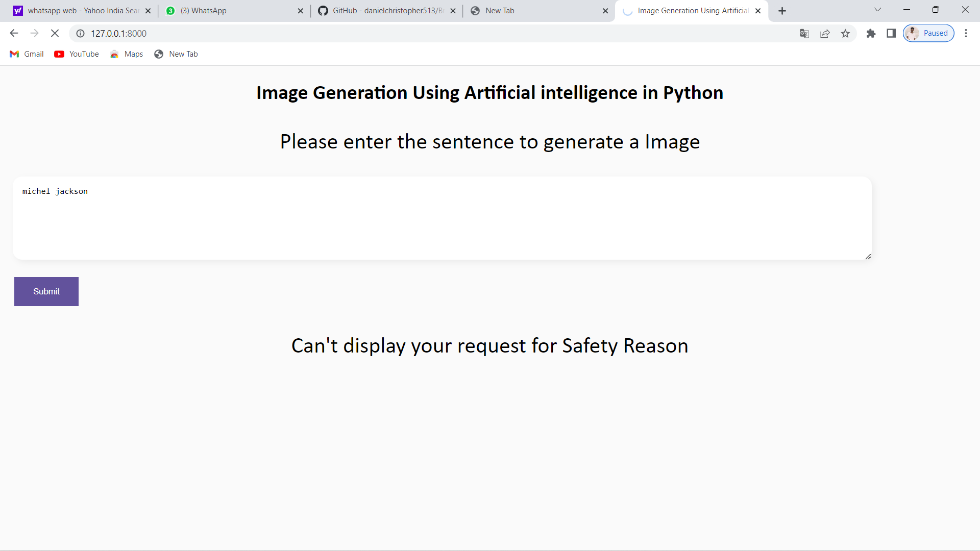Open the Paused profile sync dropdown
Viewport: 980px width, 551px height.
point(928,33)
